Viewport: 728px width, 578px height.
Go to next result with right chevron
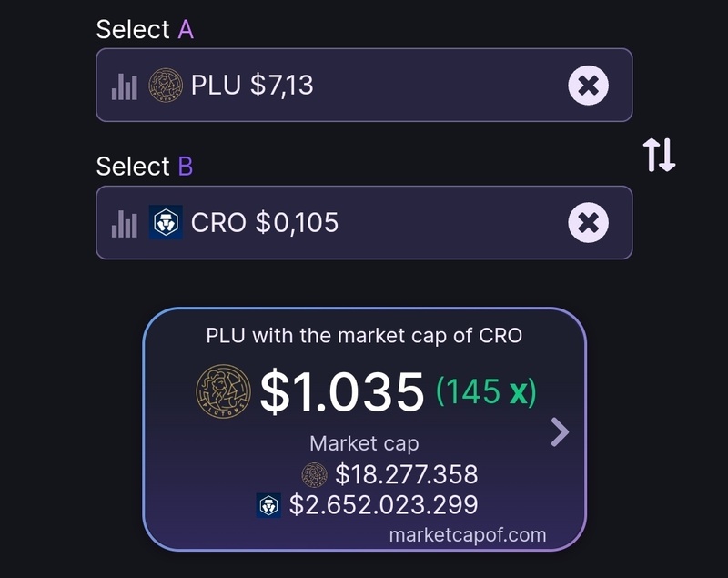pyautogui.click(x=561, y=432)
